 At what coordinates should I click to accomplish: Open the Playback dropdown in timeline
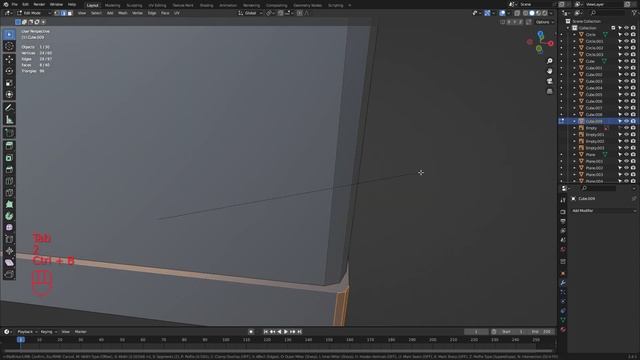(27, 332)
